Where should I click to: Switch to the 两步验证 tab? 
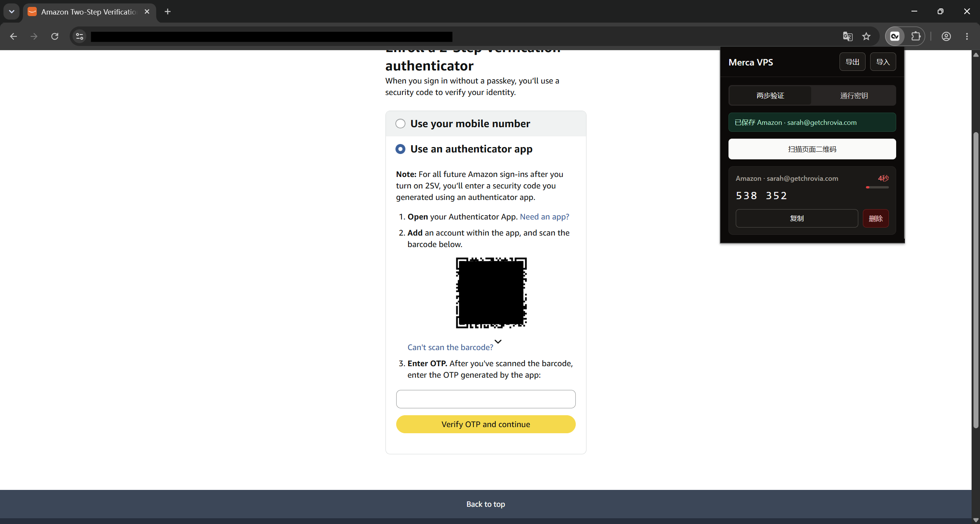[x=770, y=95]
